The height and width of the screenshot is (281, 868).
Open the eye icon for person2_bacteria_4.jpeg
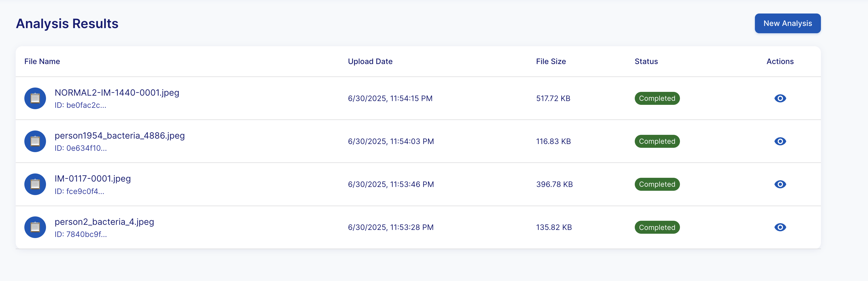780,227
